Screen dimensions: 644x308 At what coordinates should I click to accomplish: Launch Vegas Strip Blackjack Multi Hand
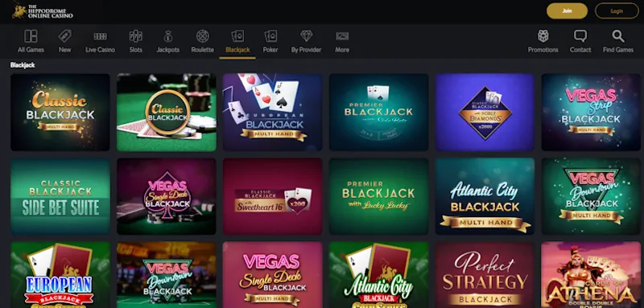[x=591, y=112]
